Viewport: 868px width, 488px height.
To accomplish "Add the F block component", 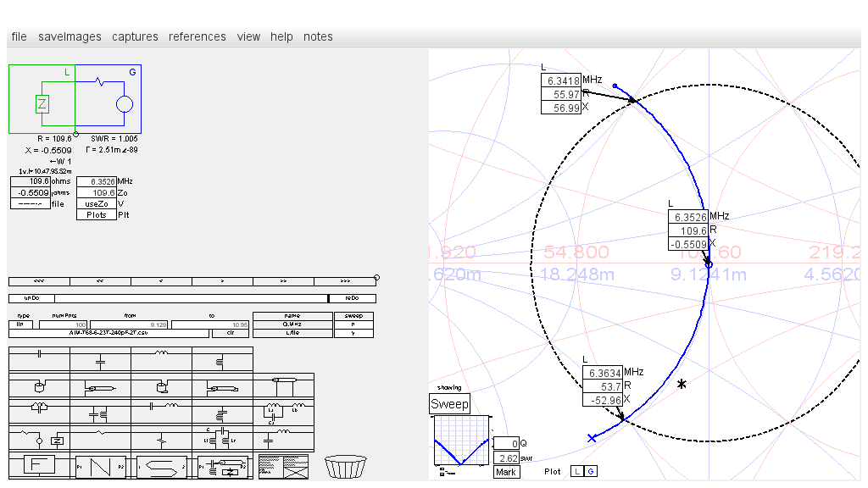I will click(39, 466).
